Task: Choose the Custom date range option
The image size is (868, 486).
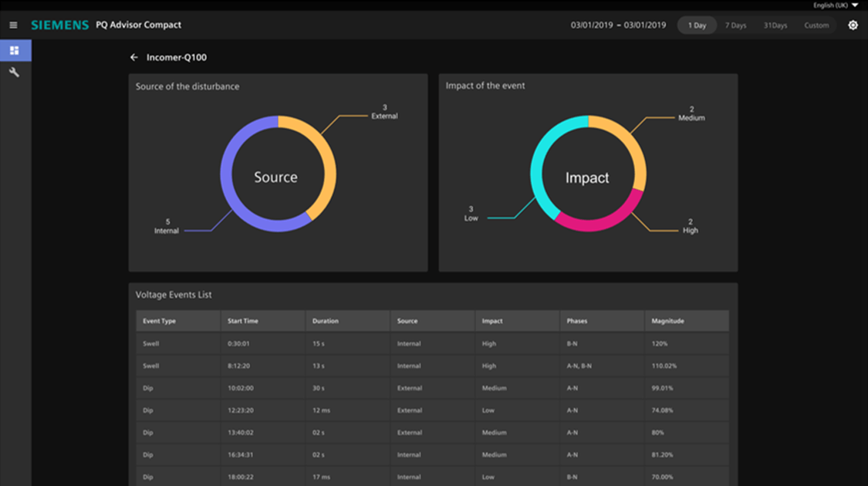Action: tap(816, 25)
